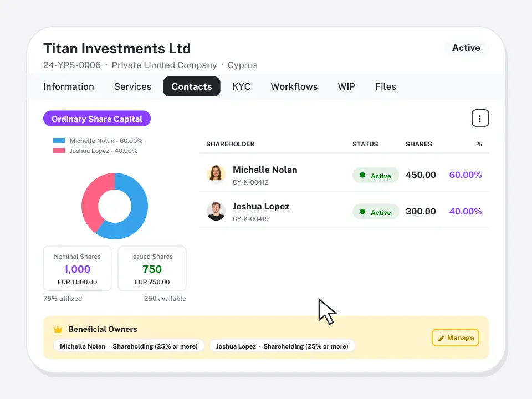532x399 pixels.
Task: Click the Manage beneficial owners button
Action: pyautogui.click(x=456, y=337)
